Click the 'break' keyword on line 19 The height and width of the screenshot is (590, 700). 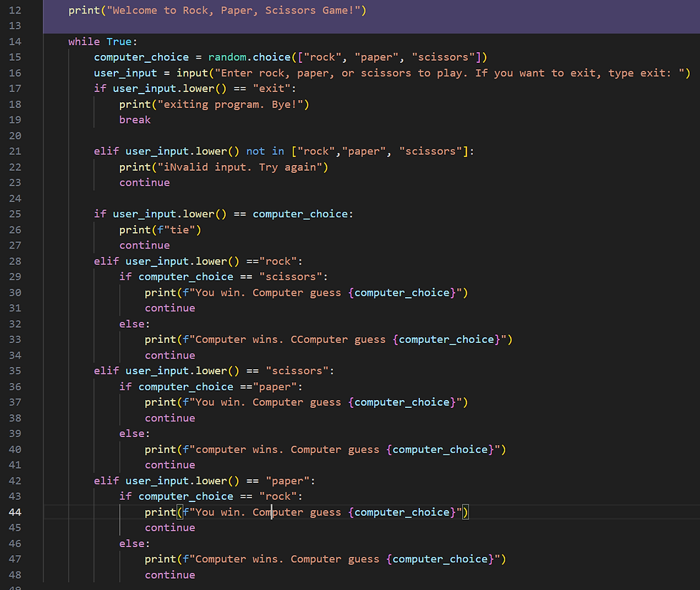pos(135,120)
